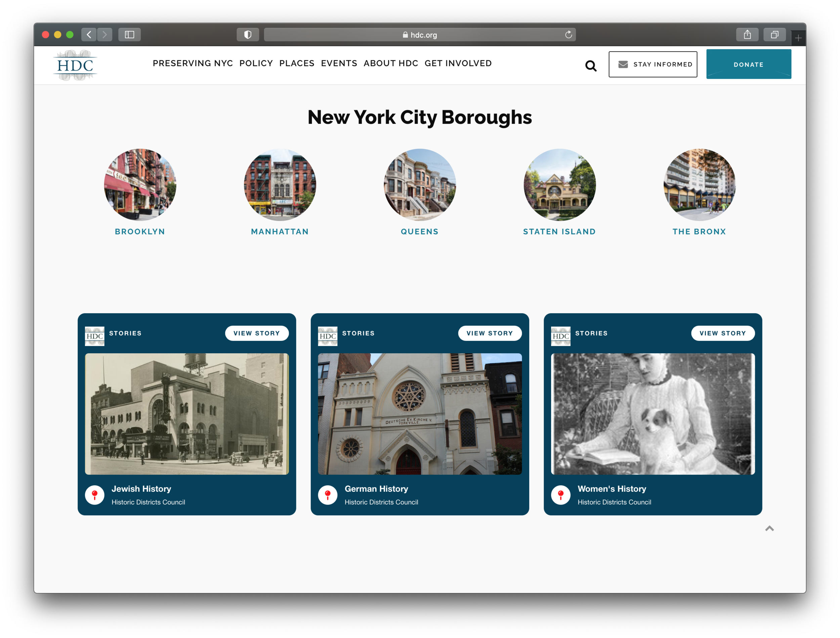The width and height of the screenshot is (840, 638).
Task: Open the Preserving NYC menu
Action: [193, 63]
